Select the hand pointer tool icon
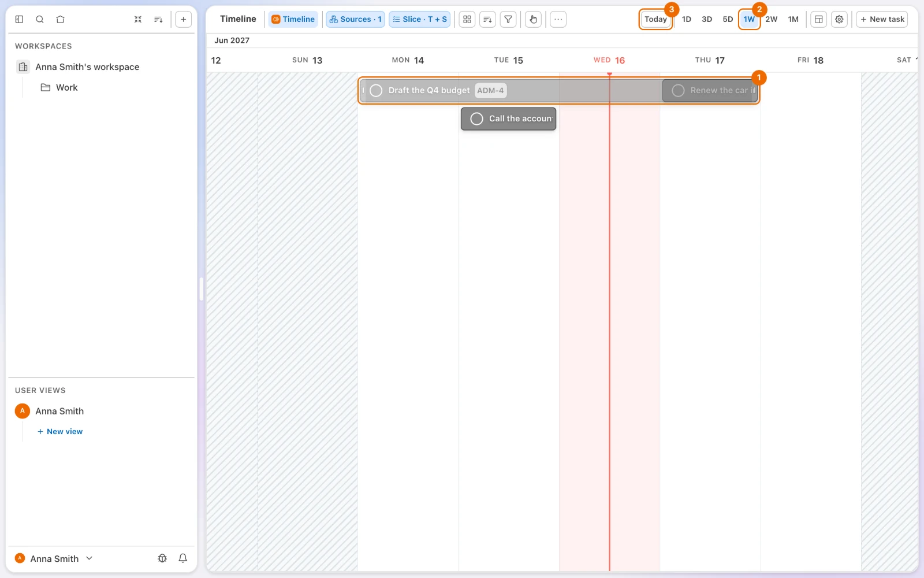 (x=533, y=19)
